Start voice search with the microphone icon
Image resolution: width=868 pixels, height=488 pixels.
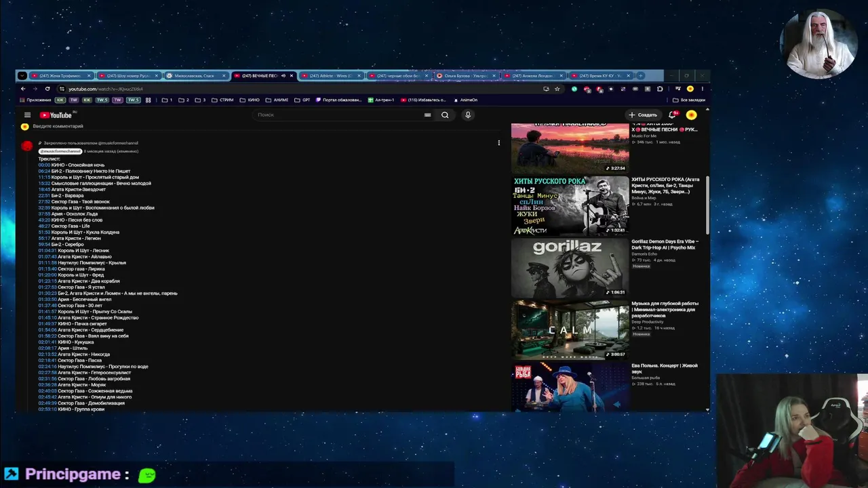(x=468, y=115)
